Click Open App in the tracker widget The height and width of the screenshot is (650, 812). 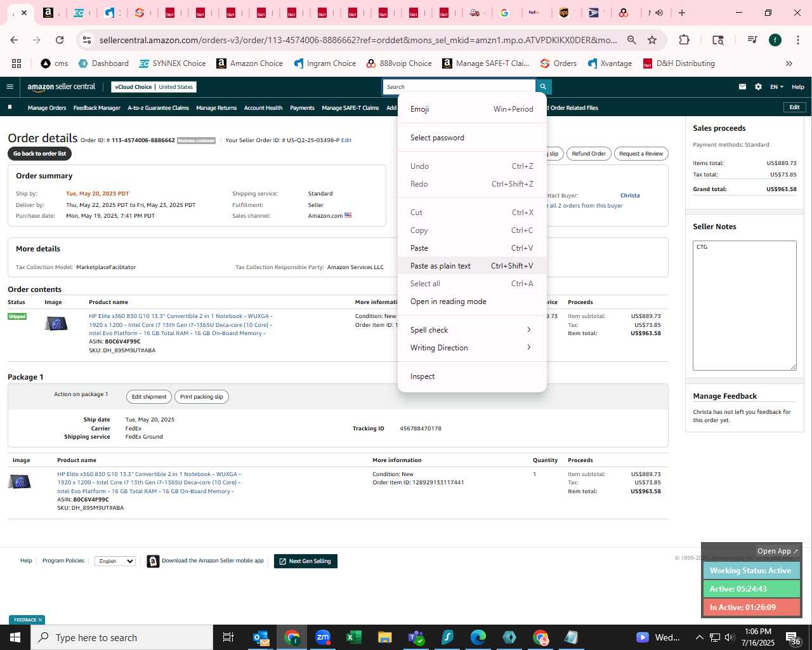click(x=778, y=551)
